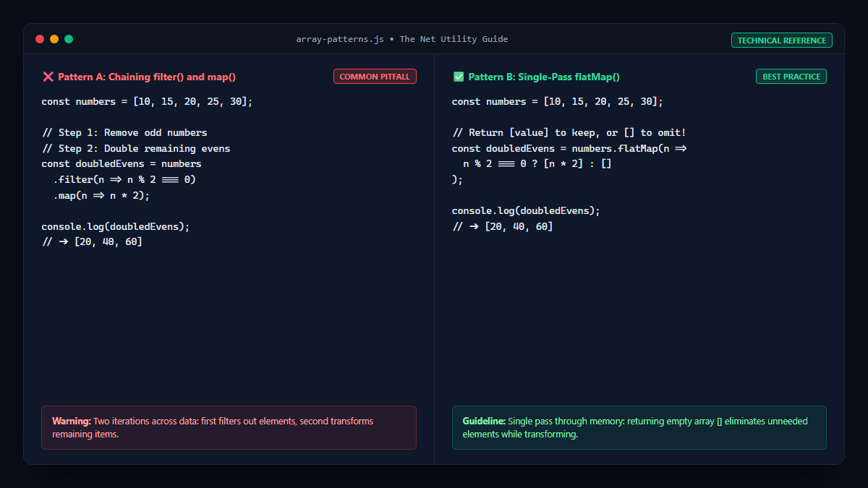The width and height of the screenshot is (868, 488).
Task: Click console.log(doubledEvens) in Pattern A
Action: click(x=116, y=227)
